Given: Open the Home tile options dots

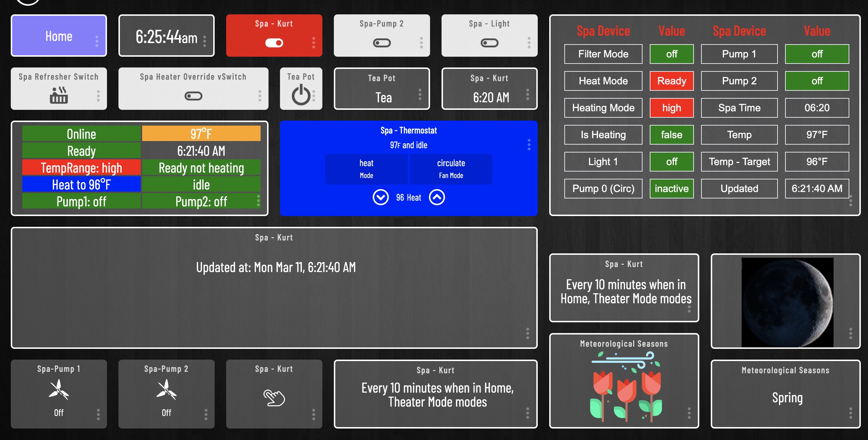Looking at the screenshot, I should click(x=97, y=41).
